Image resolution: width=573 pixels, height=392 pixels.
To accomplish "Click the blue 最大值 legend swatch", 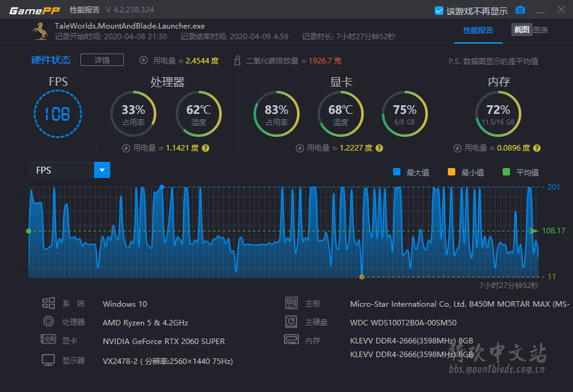I will tap(397, 172).
